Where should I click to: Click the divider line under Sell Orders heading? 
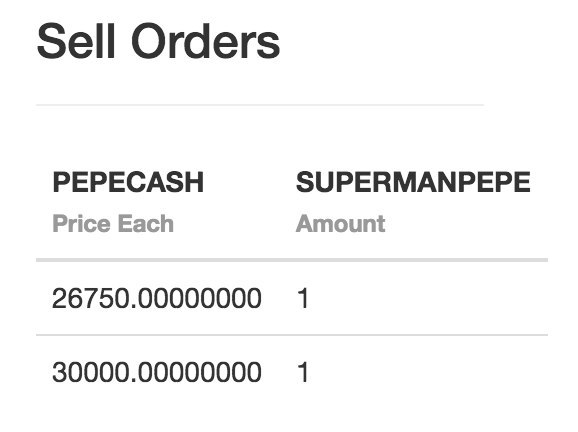260,105
